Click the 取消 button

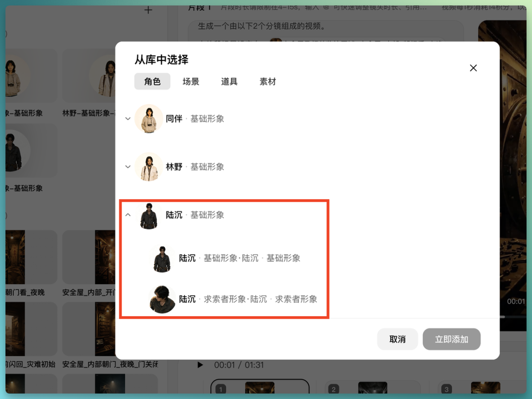tap(398, 339)
